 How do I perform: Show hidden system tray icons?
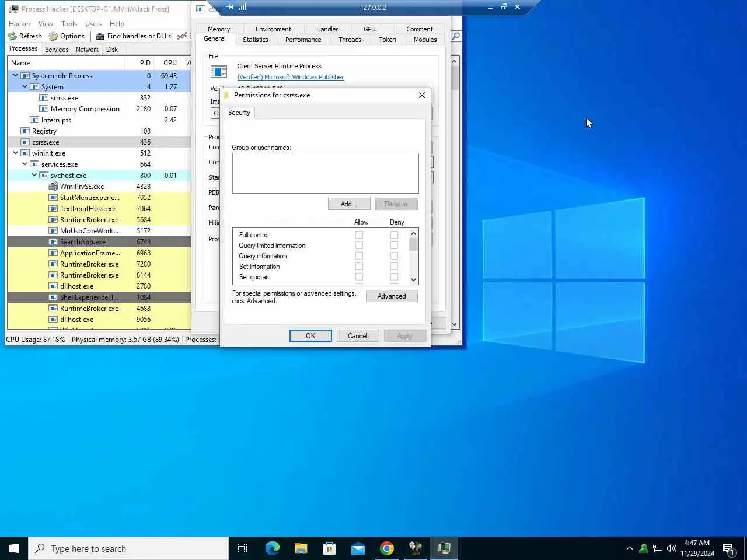pos(629,548)
